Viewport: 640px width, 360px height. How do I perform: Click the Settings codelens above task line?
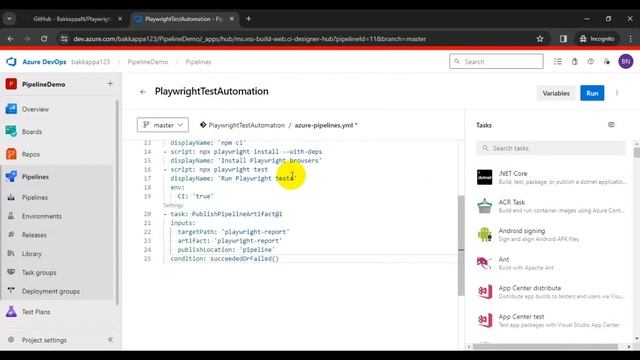[x=173, y=205]
